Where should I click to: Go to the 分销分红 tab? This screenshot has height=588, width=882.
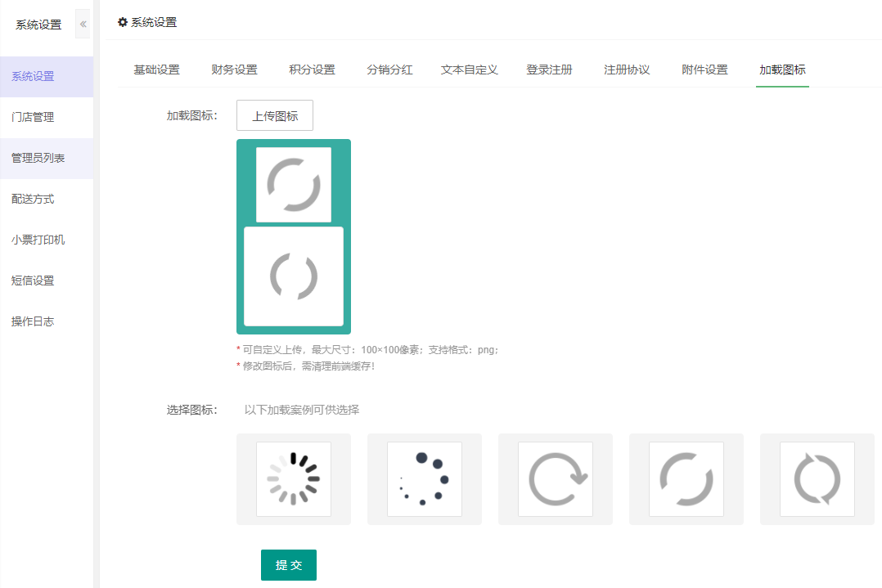click(389, 70)
